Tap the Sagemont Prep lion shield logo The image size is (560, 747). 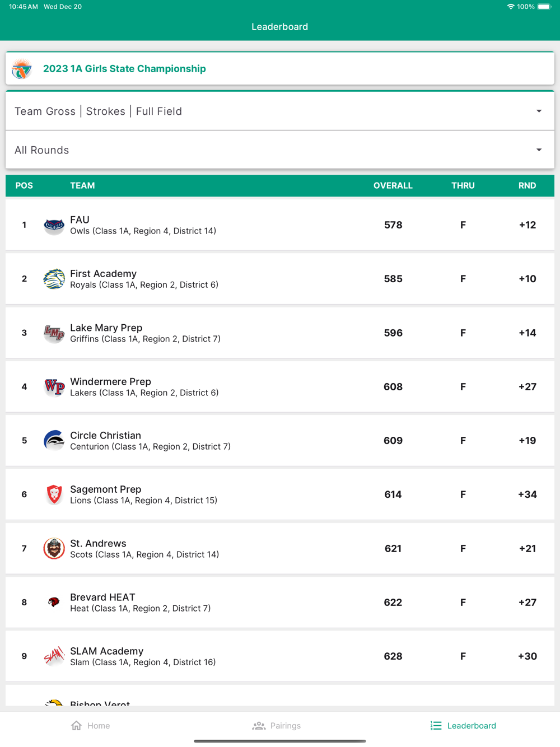click(x=54, y=494)
